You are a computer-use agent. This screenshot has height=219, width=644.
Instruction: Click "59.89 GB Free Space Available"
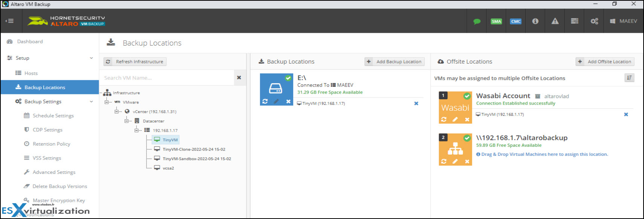tap(509, 145)
